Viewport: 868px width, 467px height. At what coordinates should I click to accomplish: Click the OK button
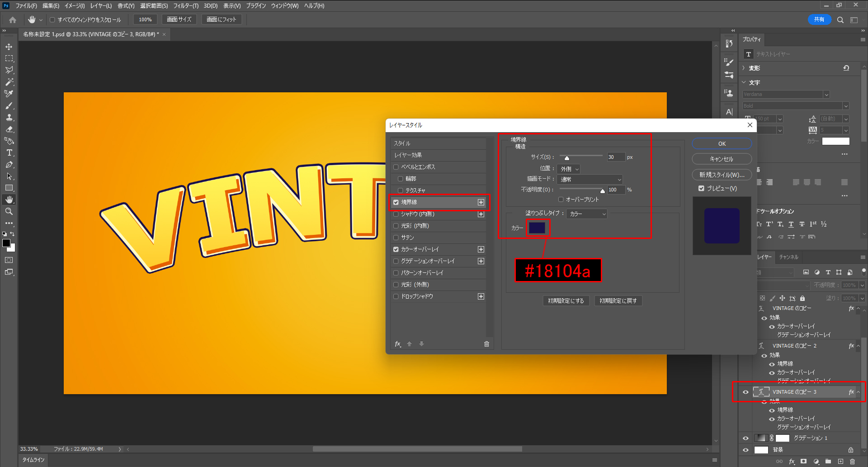click(722, 143)
